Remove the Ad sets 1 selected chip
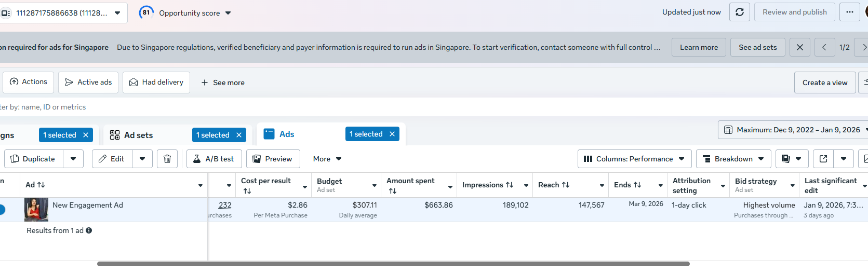The width and height of the screenshot is (868, 274). click(x=239, y=135)
